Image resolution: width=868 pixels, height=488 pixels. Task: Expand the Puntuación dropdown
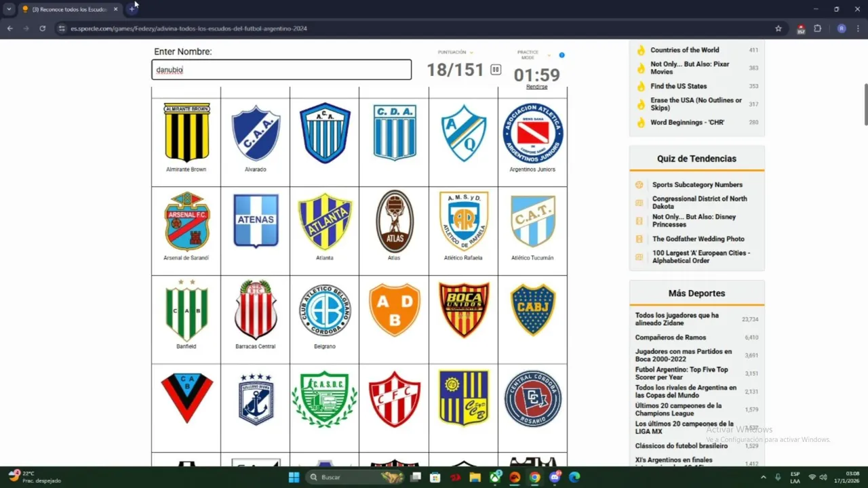click(x=471, y=52)
